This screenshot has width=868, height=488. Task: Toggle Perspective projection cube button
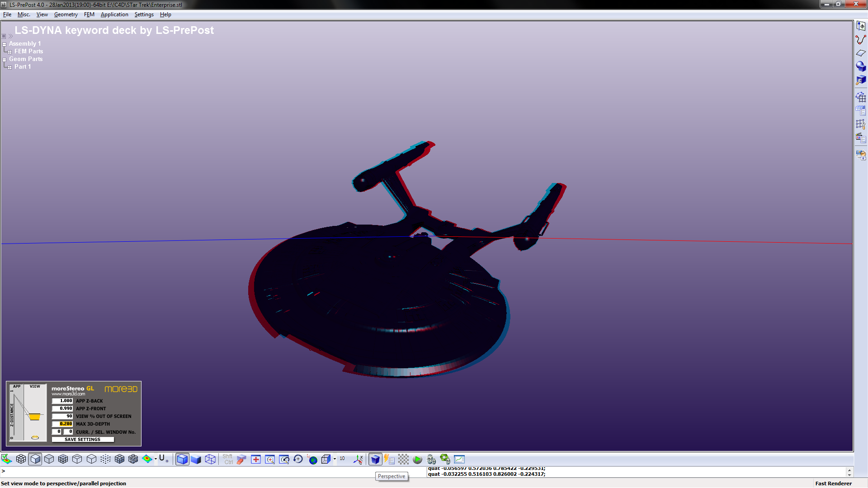pyautogui.click(x=375, y=459)
